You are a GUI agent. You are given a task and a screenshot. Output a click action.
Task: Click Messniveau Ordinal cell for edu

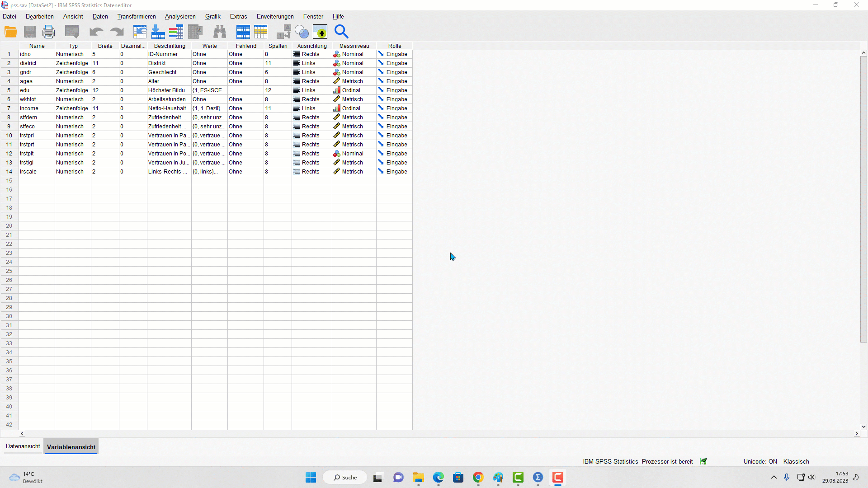click(354, 90)
